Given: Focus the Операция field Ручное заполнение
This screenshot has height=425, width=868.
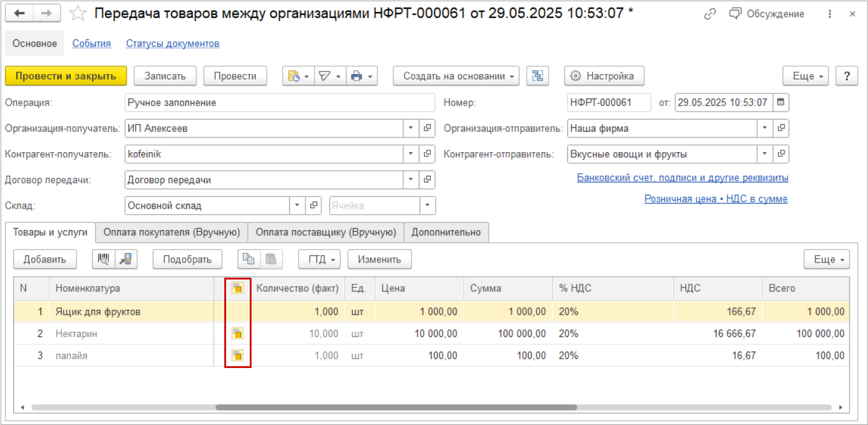Looking at the screenshot, I should tap(279, 102).
